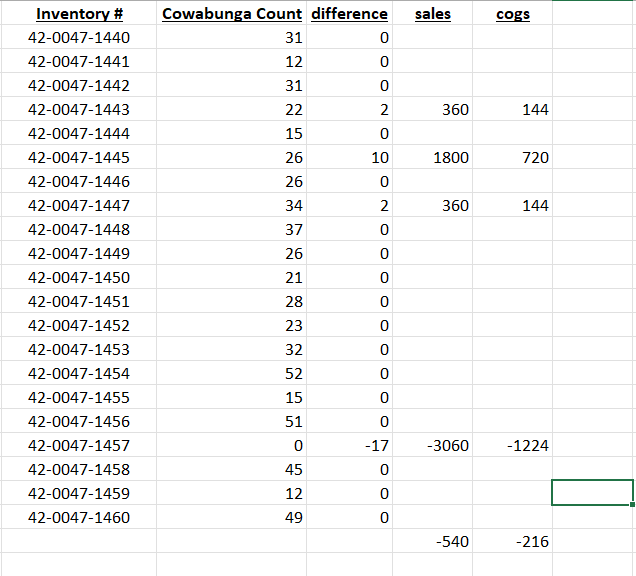Select sales value -3060

point(432,445)
